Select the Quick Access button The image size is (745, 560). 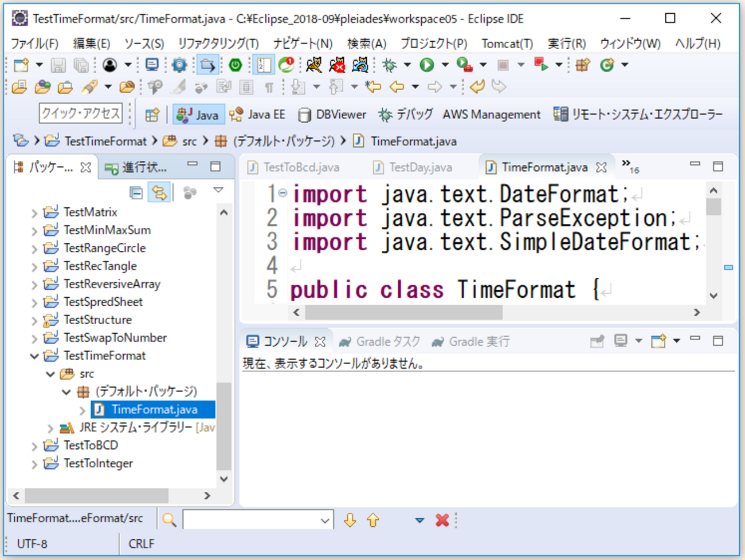[80, 113]
